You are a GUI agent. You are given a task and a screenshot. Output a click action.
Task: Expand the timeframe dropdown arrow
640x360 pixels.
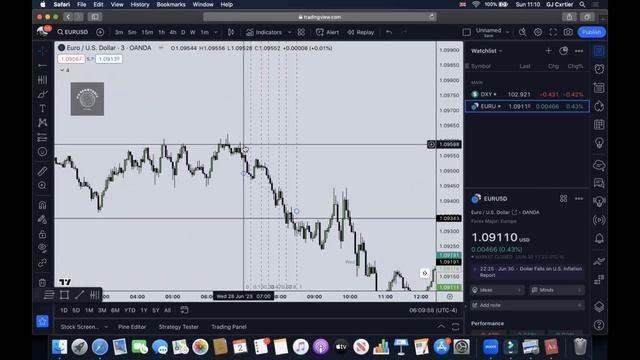click(216, 32)
